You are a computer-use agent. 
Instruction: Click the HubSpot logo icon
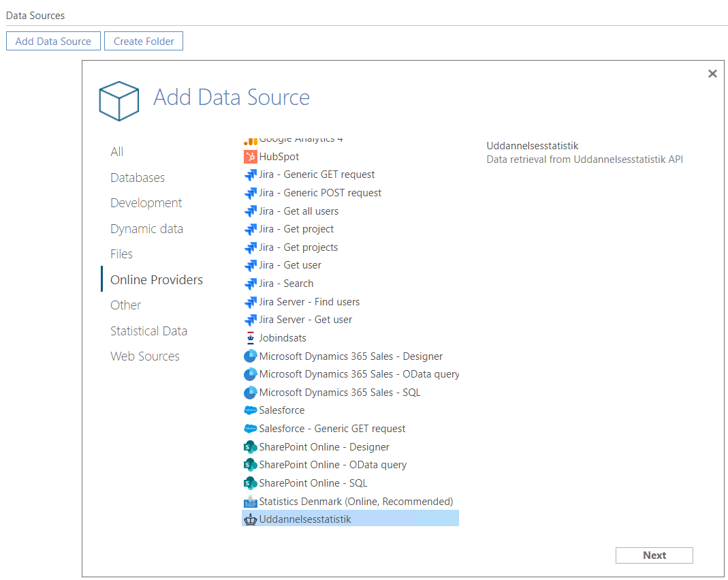(x=250, y=157)
